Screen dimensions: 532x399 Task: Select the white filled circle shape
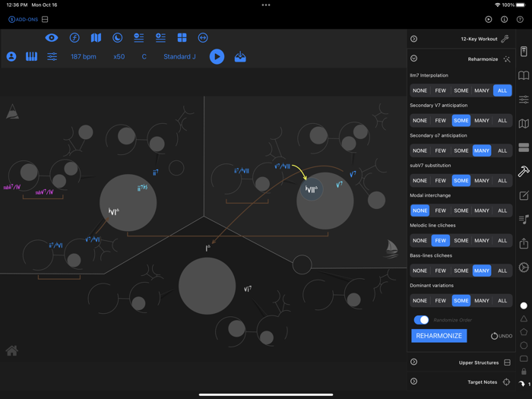coord(524,306)
